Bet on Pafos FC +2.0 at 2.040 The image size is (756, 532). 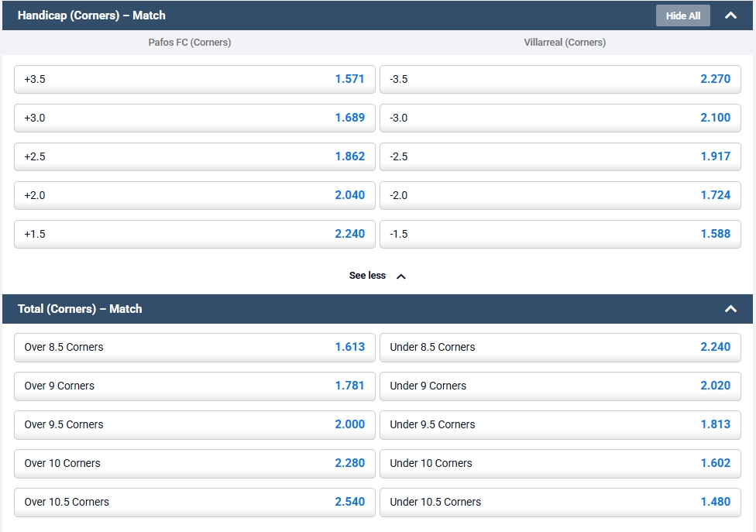point(194,195)
